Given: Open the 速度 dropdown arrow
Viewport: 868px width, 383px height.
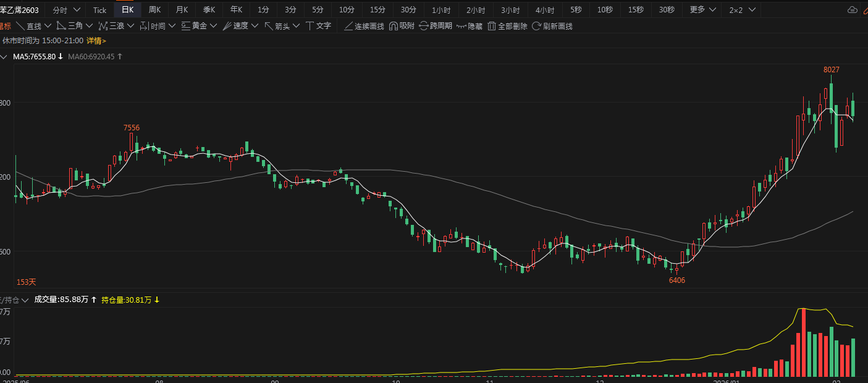Looking at the screenshot, I should pyautogui.click(x=255, y=26).
